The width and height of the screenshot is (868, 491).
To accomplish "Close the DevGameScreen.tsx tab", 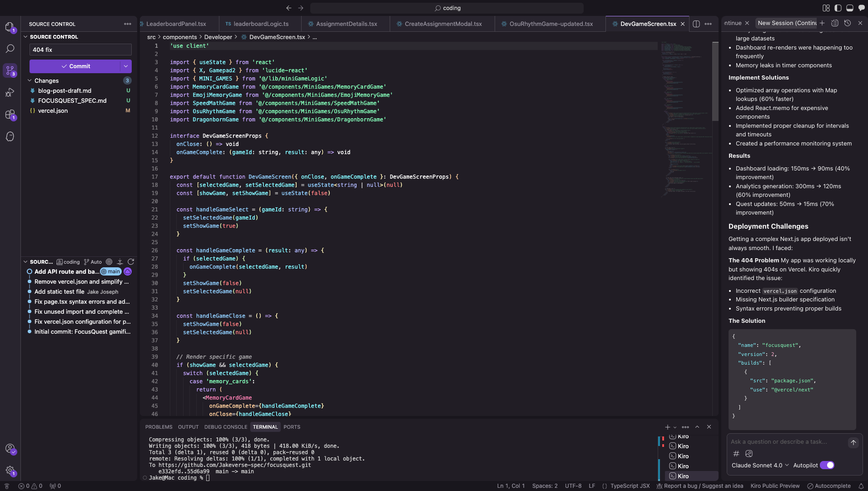I will click(x=683, y=24).
